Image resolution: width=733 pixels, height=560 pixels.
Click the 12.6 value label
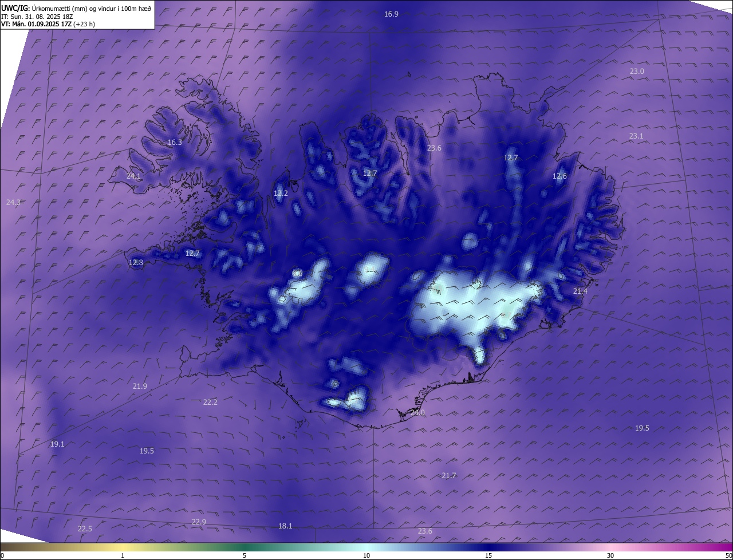coord(559,176)
